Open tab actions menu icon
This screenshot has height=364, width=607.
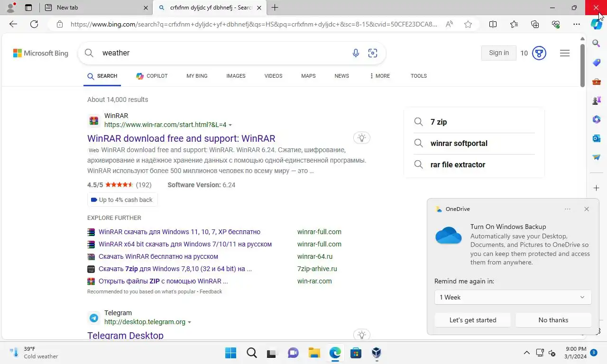28,8
